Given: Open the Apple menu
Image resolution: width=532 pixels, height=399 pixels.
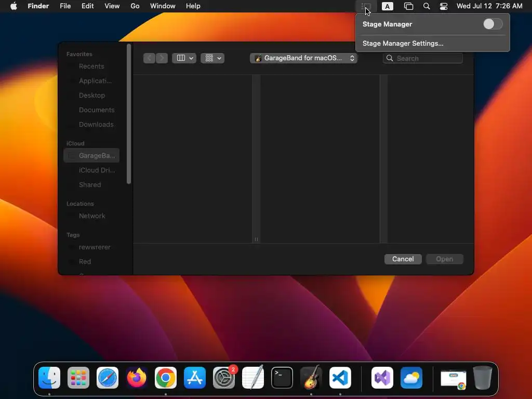Looking at the screenshot, I should [x=14, y=6].
